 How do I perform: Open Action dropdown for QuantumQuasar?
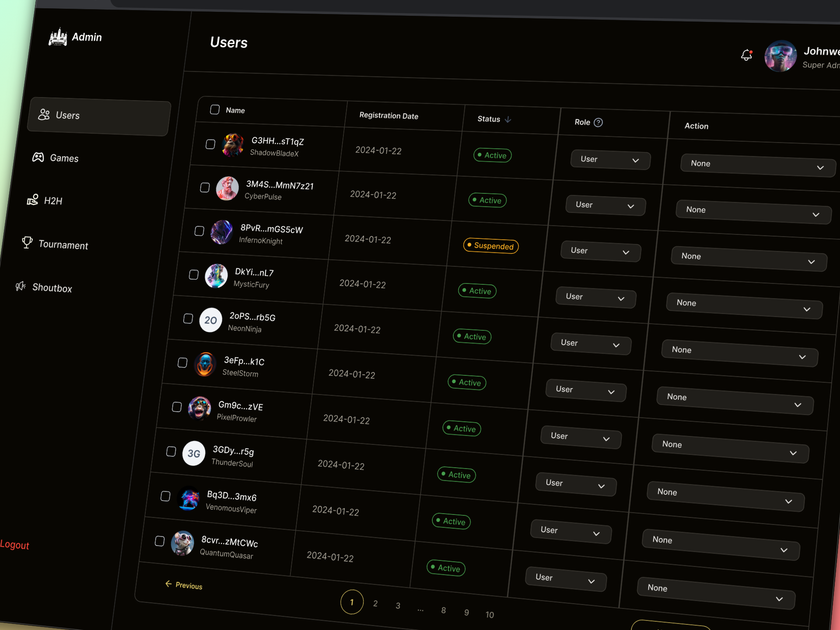pyautogui.click(x=716, y=593)
